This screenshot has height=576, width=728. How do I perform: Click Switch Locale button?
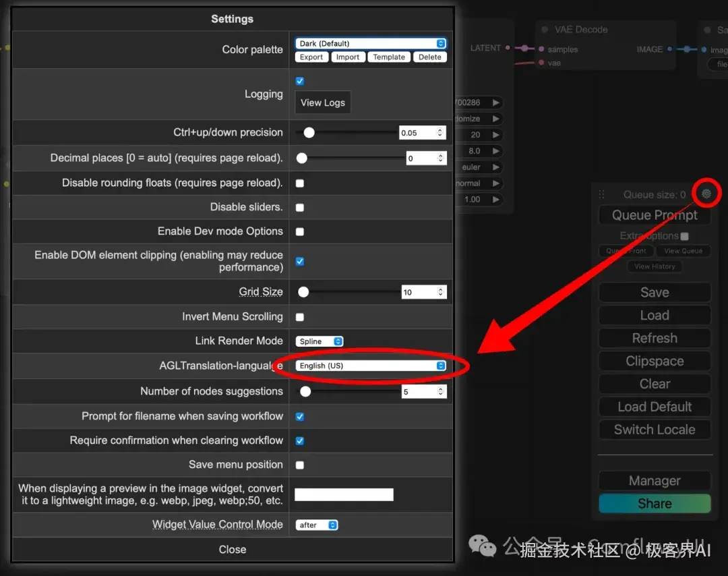pos(655,430)
